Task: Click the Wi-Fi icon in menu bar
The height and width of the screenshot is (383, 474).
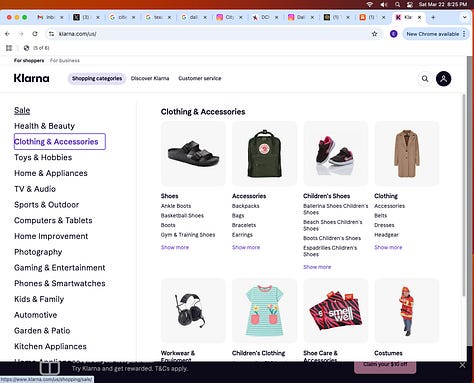Action: (369, 4)
